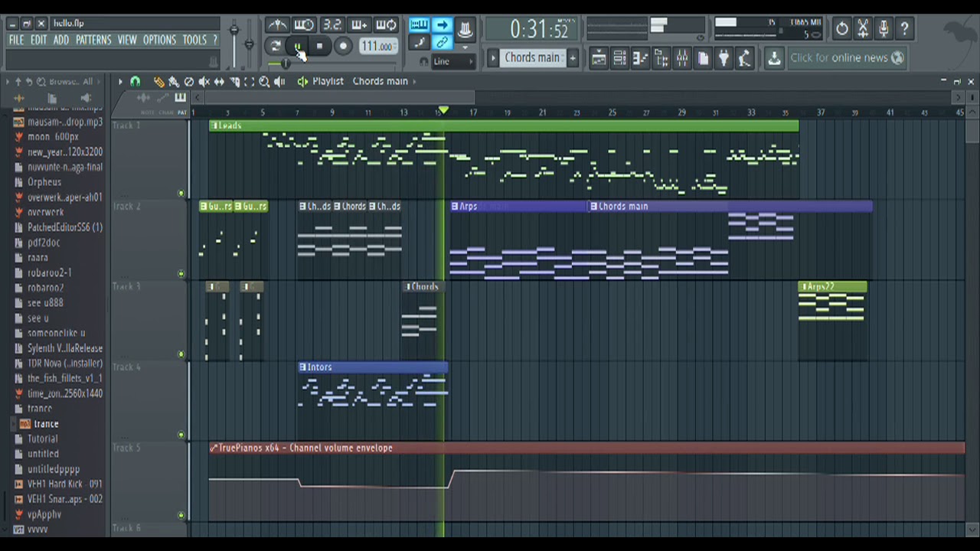Select the slice tool

point(234,82)
